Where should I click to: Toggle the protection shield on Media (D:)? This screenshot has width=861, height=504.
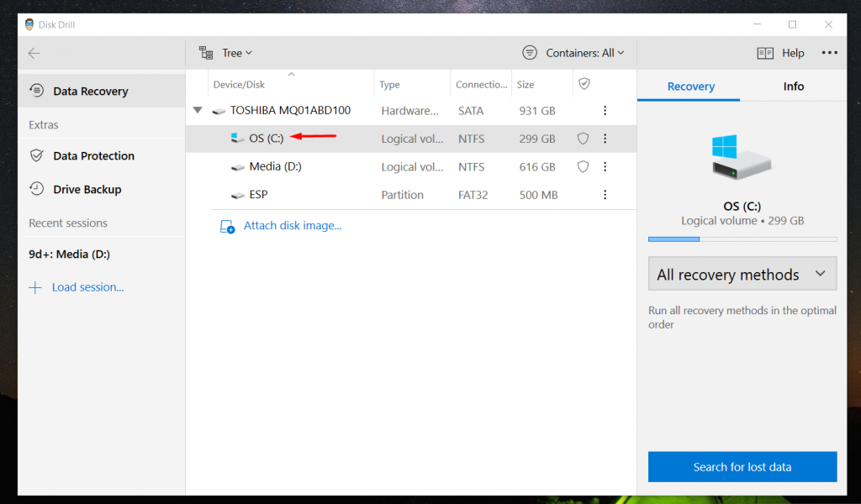[583, 166]
